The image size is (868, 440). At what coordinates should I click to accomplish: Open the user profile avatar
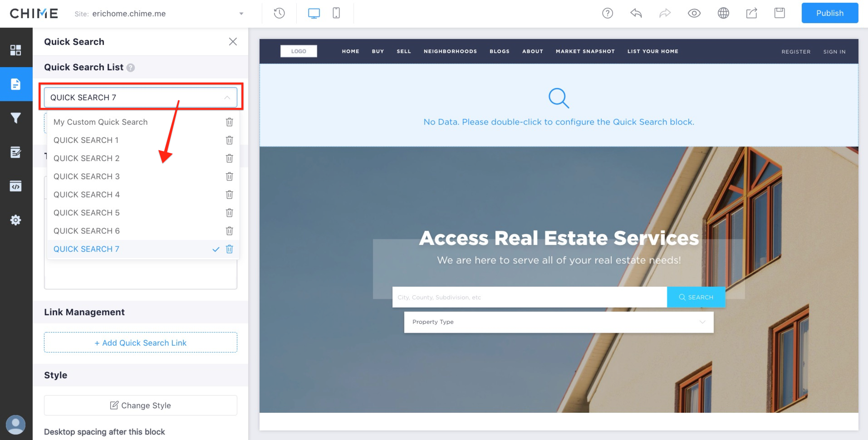pos(16,425)
